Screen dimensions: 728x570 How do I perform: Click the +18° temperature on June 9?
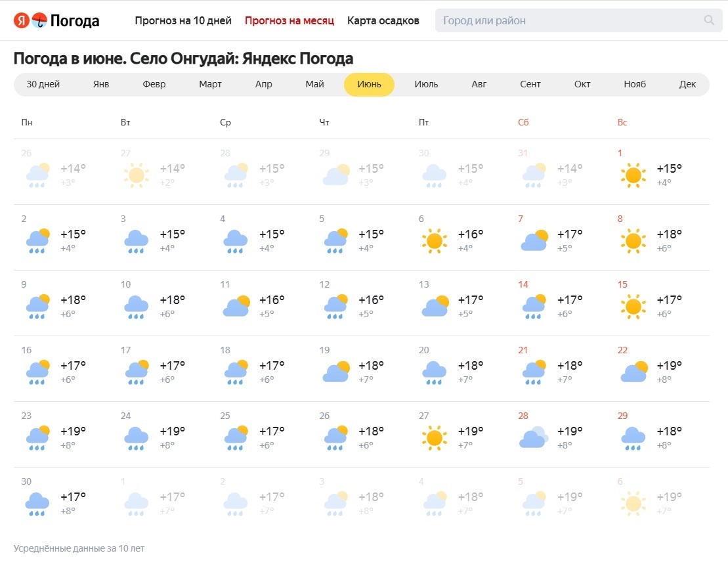click(73, 300)
